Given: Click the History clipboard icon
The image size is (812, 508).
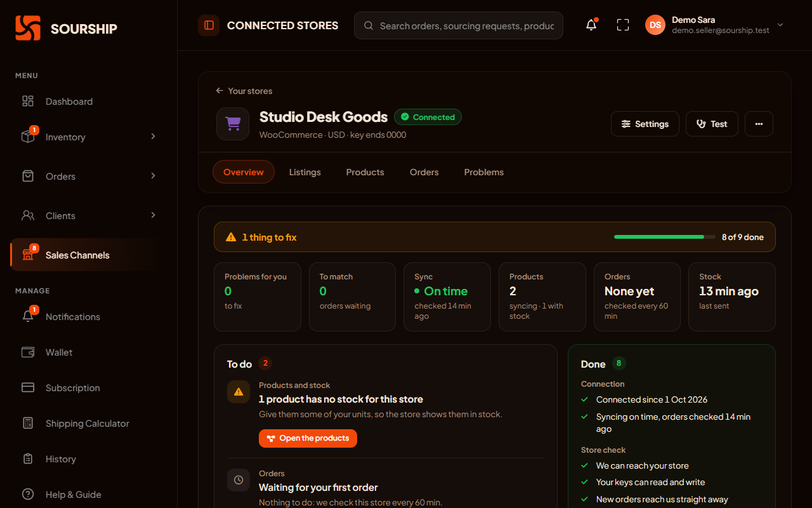Looking at the screenshot, I should [28, 458].
